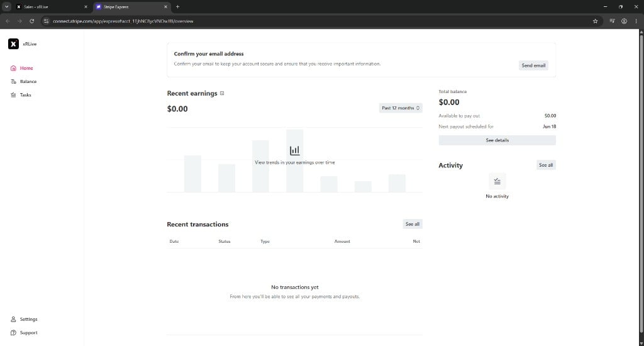This screenshot has width=644, height=346.
Task: Click the Confirm your email address heading
Action: (x=209, y=54)
